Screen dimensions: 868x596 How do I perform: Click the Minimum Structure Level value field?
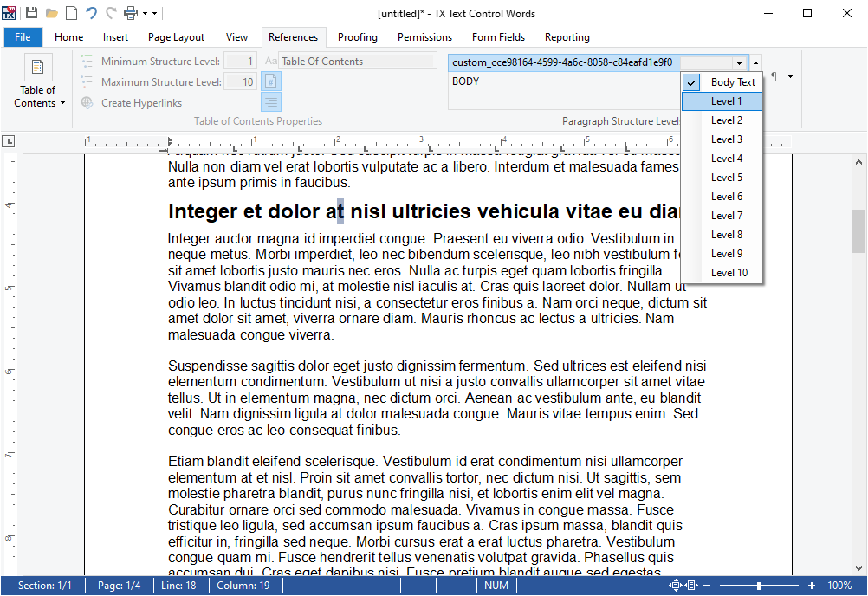click(241, 61)
